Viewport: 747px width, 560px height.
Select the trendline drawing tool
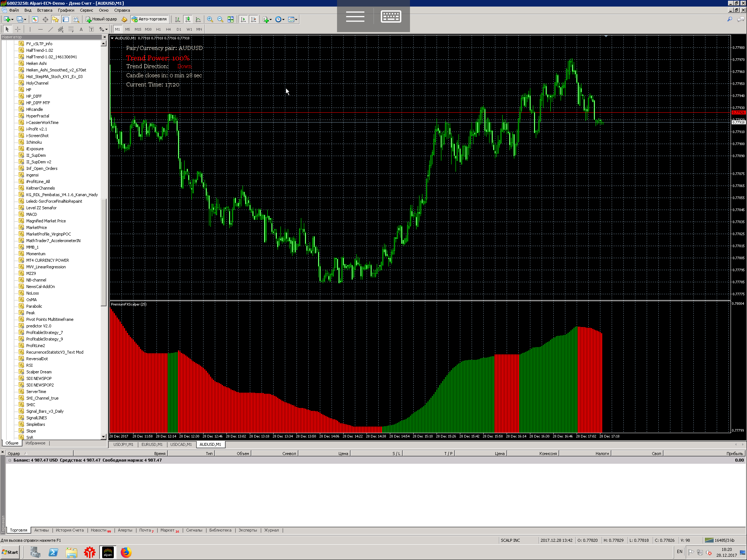click(x=50, y=29)
